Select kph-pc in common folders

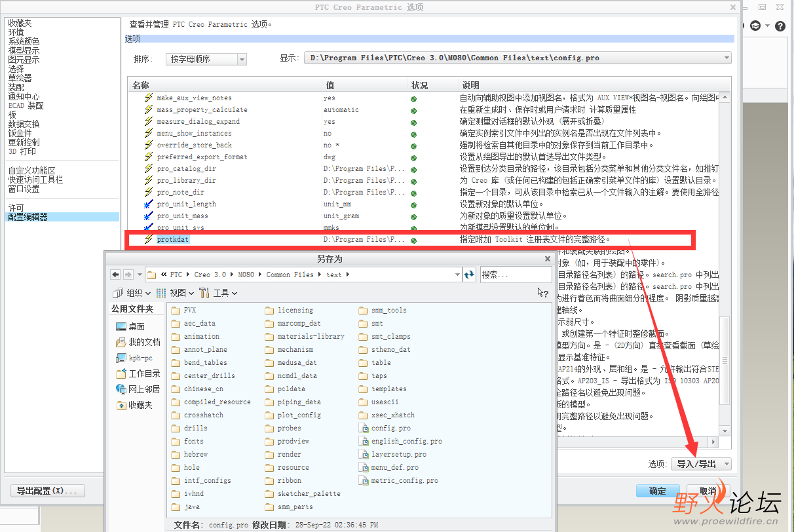[x=134, y=358]
